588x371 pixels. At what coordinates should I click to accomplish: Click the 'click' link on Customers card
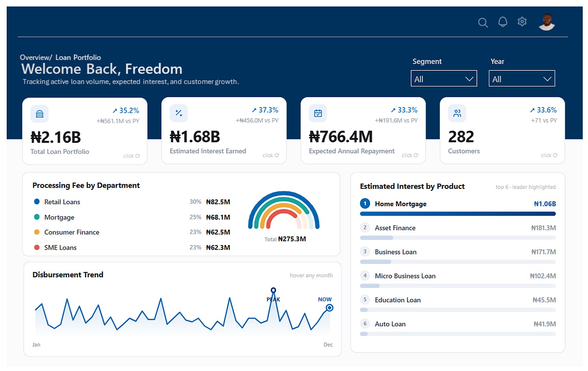point(549,155)
